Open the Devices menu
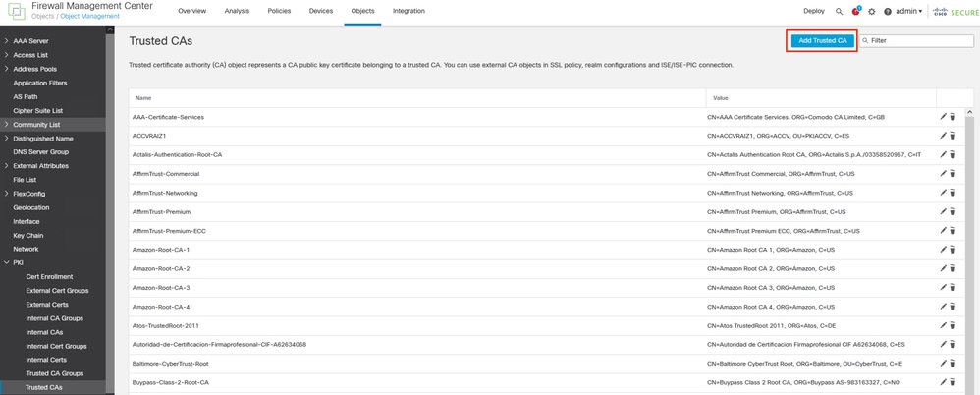Screen dimensions: 980x395 321,11
